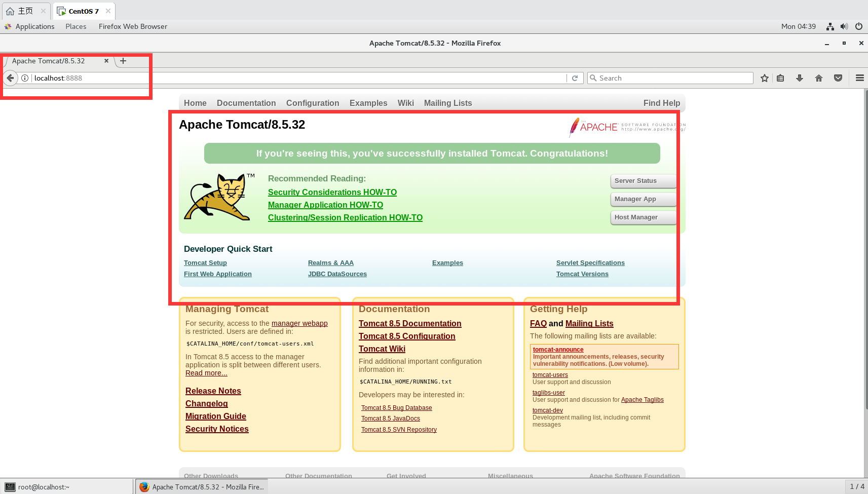Open the Downloads arrow icon
The width and height of the screenshot is (868, 494).
coord(800,78)
